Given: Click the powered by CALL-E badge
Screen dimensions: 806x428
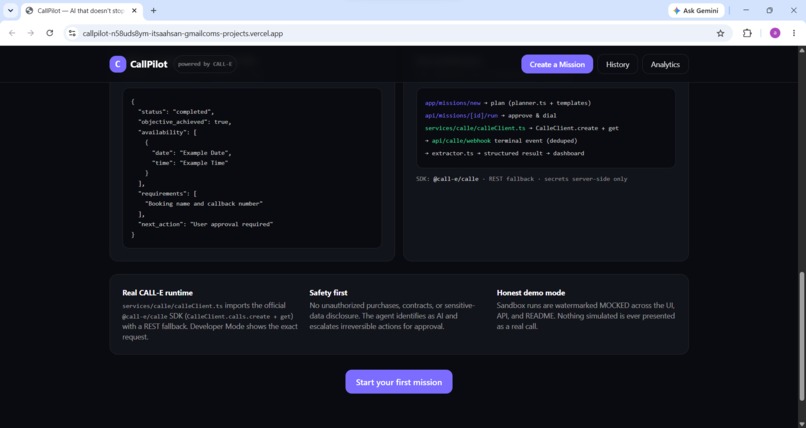Looking at the screenshot, I should click(x=205, y=64).
